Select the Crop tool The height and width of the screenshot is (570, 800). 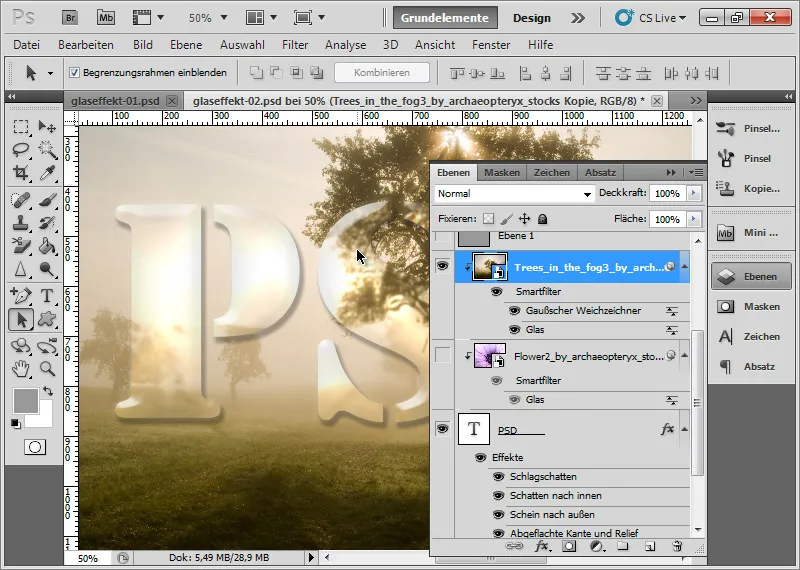[x=20, y=173]
